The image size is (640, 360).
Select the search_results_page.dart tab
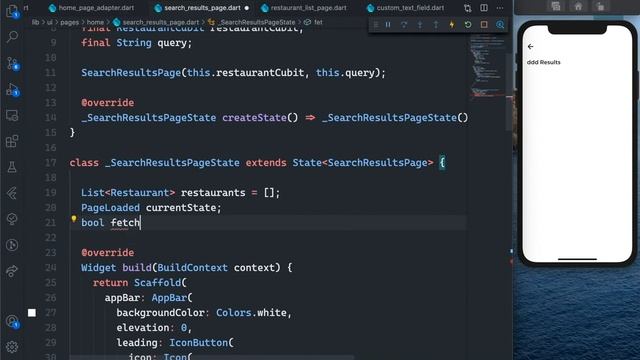202,8
